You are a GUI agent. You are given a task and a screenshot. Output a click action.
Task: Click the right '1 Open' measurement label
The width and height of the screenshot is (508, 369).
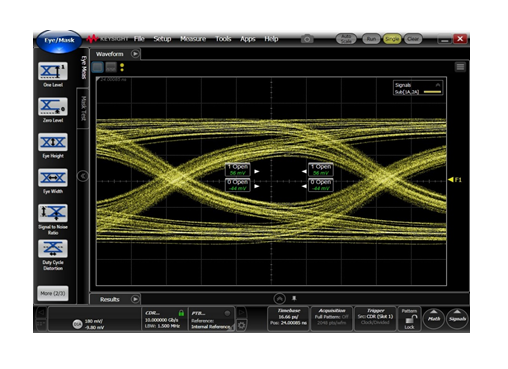coord(321,169)
